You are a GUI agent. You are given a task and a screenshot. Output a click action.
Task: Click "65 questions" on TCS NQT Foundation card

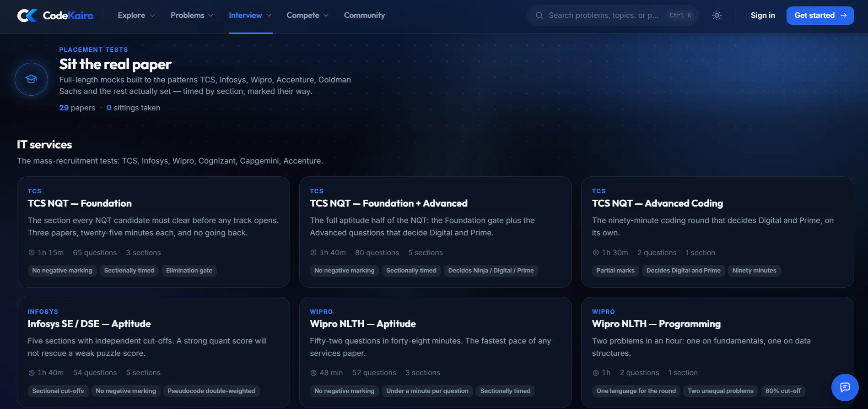(95, 253)
